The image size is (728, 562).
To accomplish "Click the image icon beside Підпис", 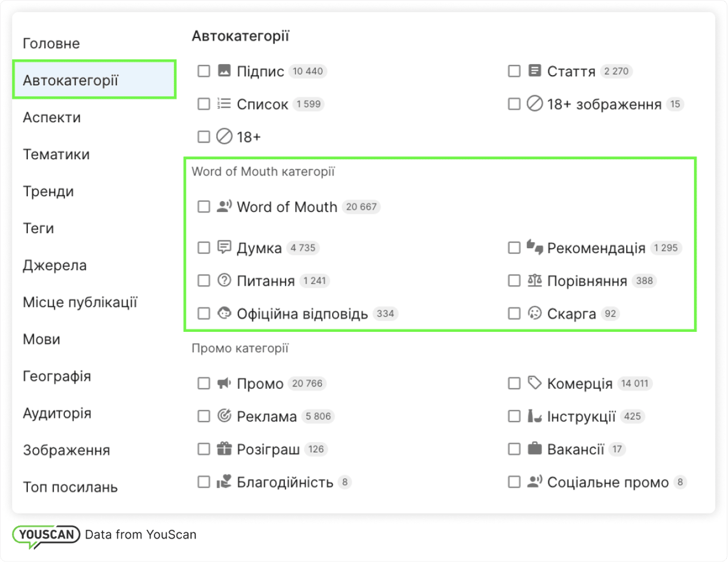I will click(x=224, y=70).
